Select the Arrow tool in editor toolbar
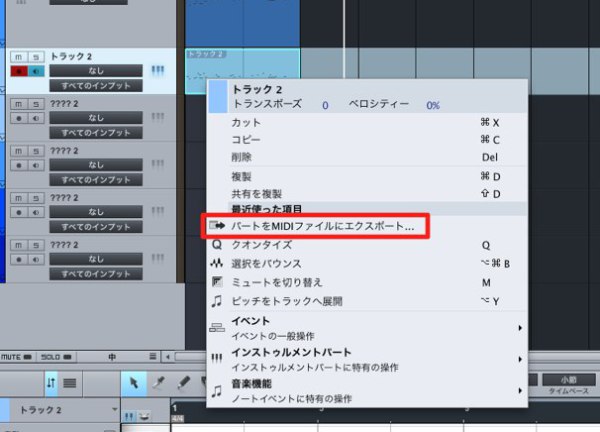Image resolution: width=600 pixels, height=432 pixels. (x=134, y=383)
